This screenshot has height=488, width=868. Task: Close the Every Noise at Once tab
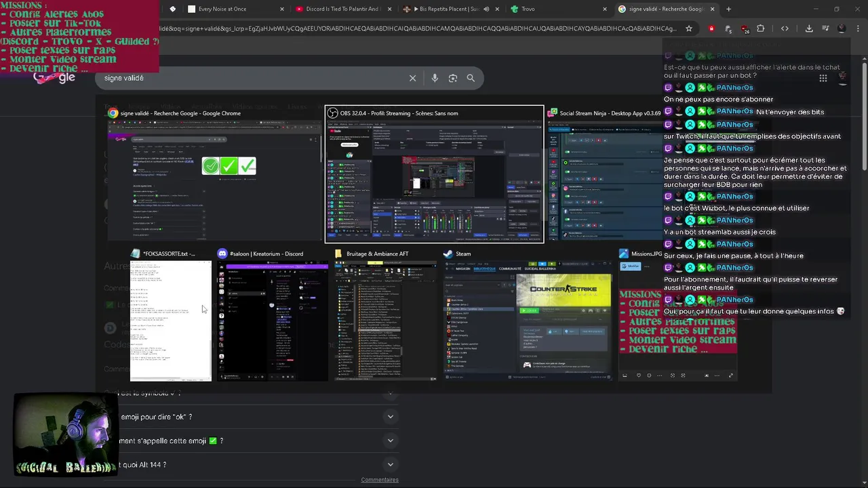click(282, 9)
